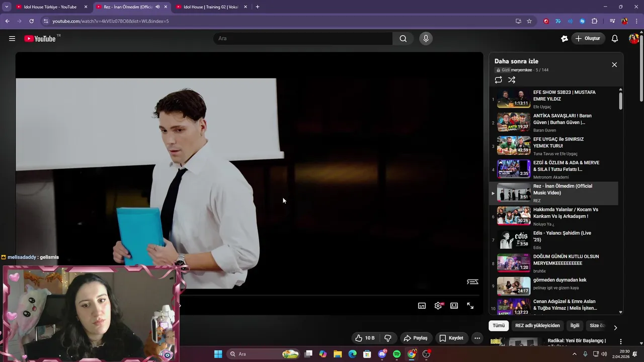
Task: Show hidden system tray icons
Action: pos(575,354)
